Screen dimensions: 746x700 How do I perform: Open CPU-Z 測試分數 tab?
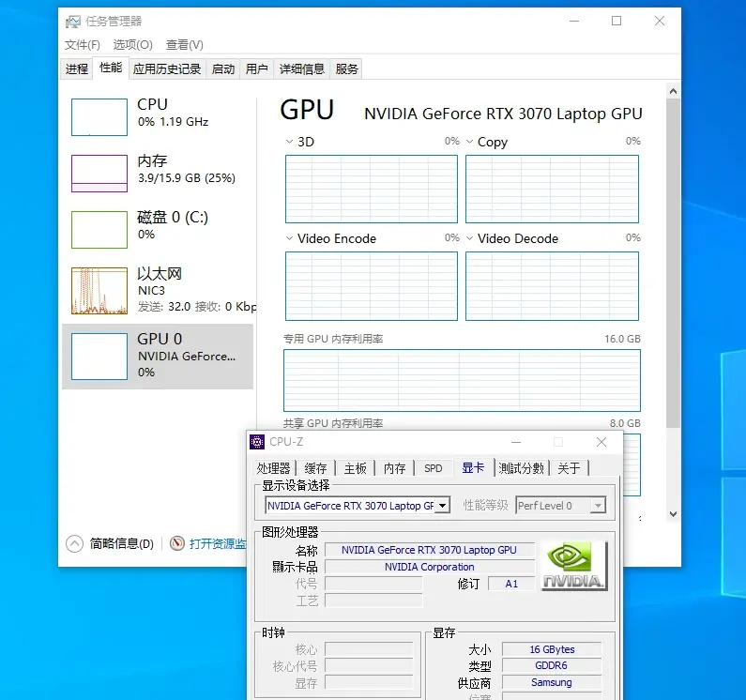coord(522,468)
